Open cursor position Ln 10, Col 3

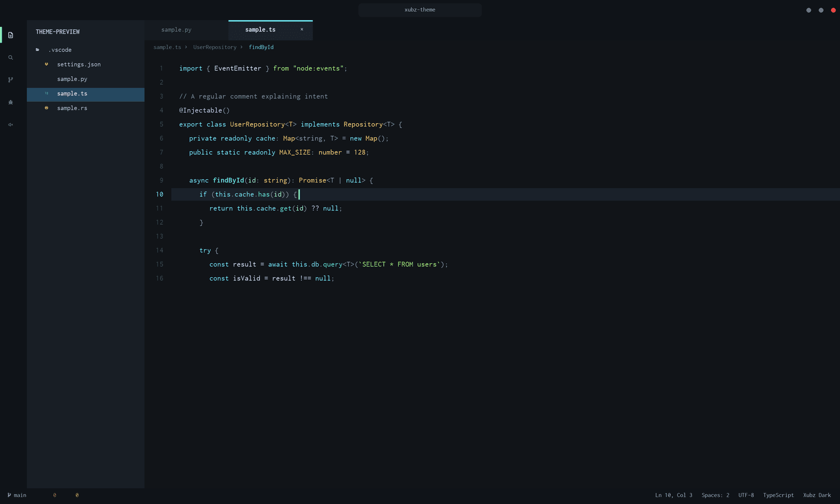coord(674,495)
